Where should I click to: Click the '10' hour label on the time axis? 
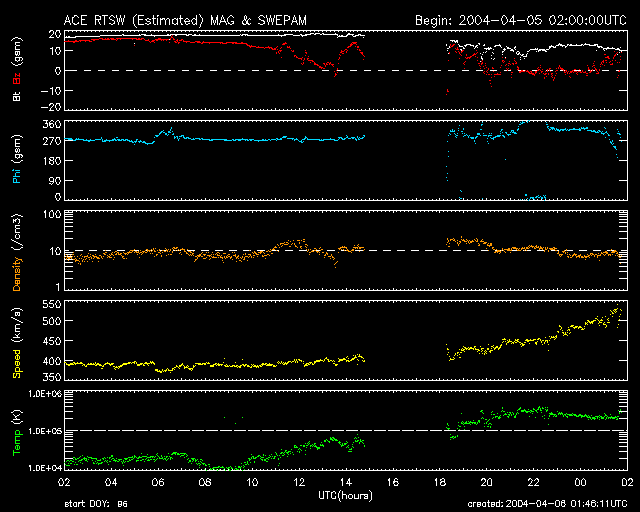252,482
